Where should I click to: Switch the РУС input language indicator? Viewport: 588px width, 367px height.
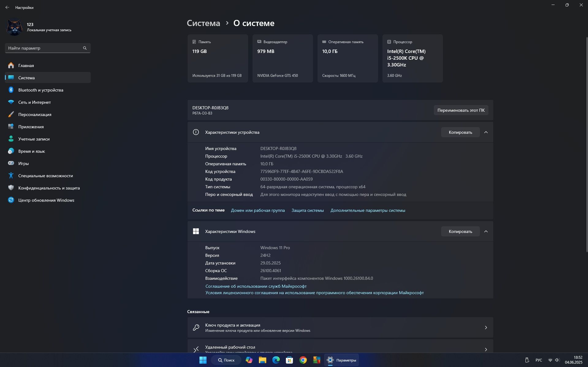pyautogui.click(x=539, y=360)
